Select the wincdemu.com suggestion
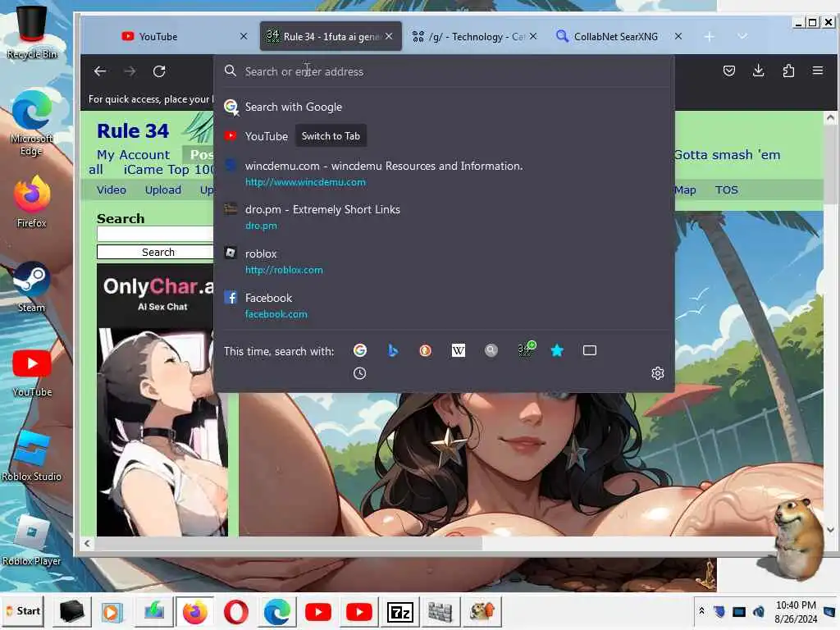Viewport: 840px width, 630px height. pos(444,174)
